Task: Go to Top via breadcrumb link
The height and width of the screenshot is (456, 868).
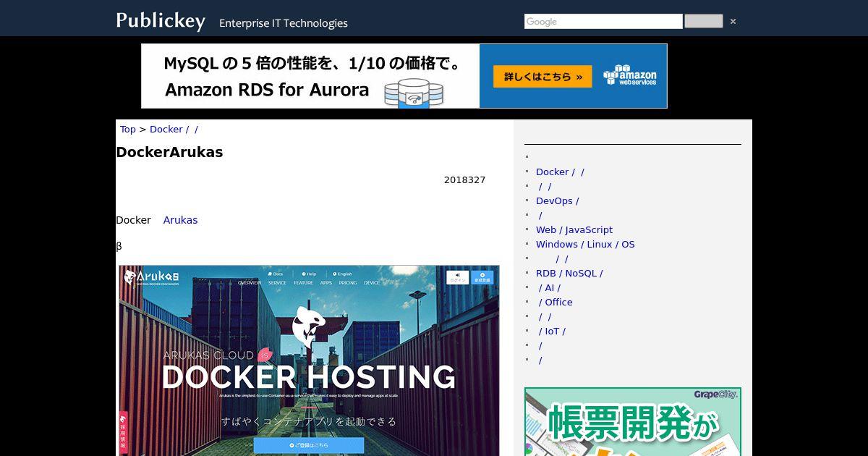Action: [128, 129]
